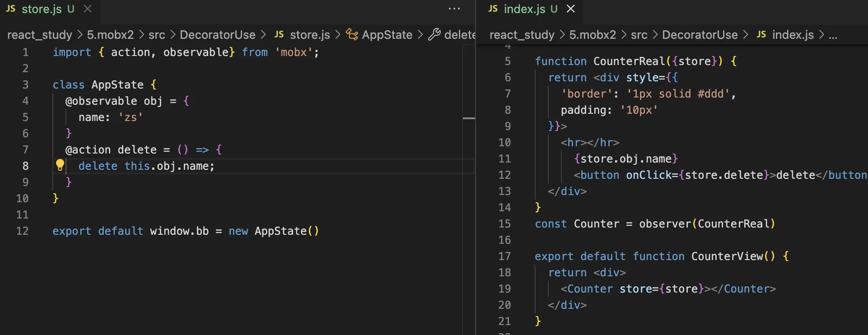Select 5.mobx2 in right breadcrumb
Image resolution: width=868 pixels, height=335 pixels.
pyautogui.click(x=593, y=35)
